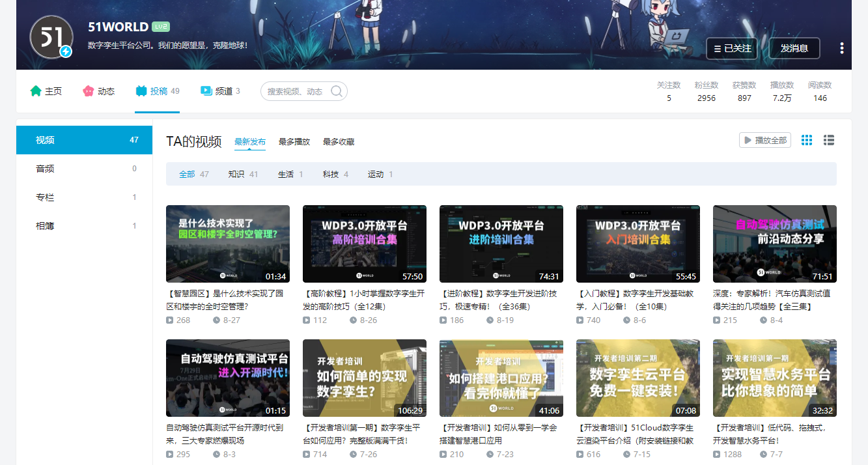Open the 自动驾驶仿真测试 前沿动态分享 thumbnail

(775, 244)
